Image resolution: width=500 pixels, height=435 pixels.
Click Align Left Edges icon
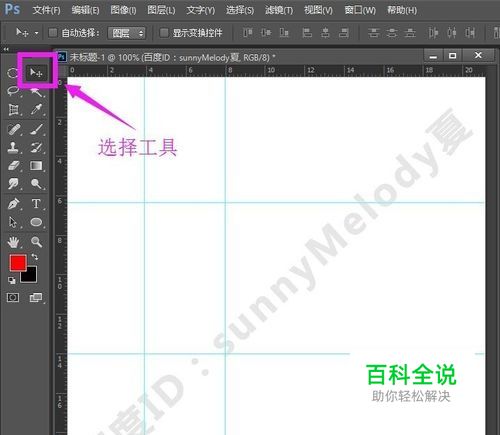(307, 33)
